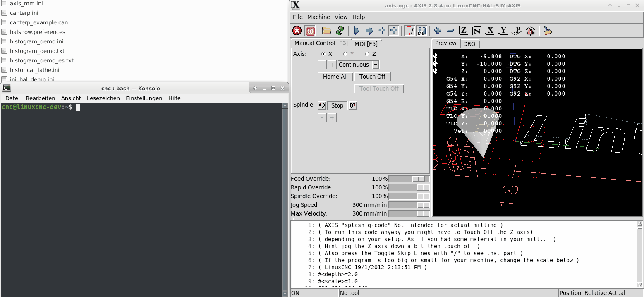Jog axis negative with the minus button
The image size is (644, 297).
(x=322, y=65)
